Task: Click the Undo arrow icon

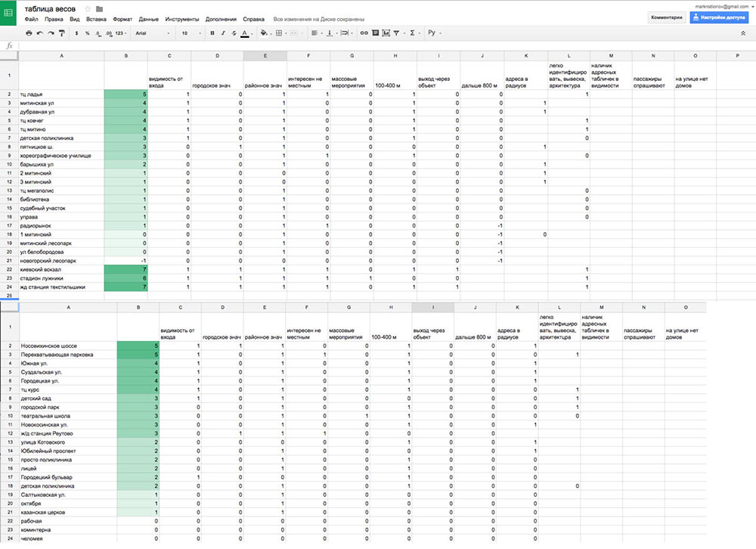Action: tap(39, 33)
